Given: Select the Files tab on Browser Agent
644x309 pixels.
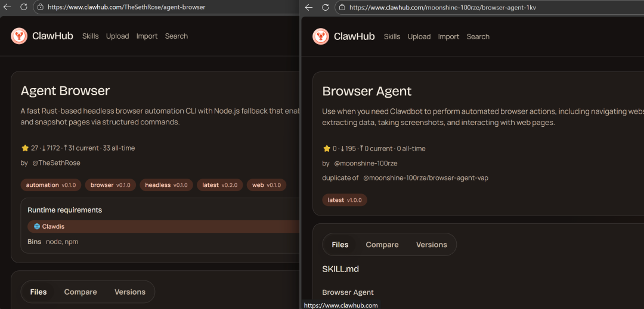Looking at the screenshot, I should pos(340,245).
